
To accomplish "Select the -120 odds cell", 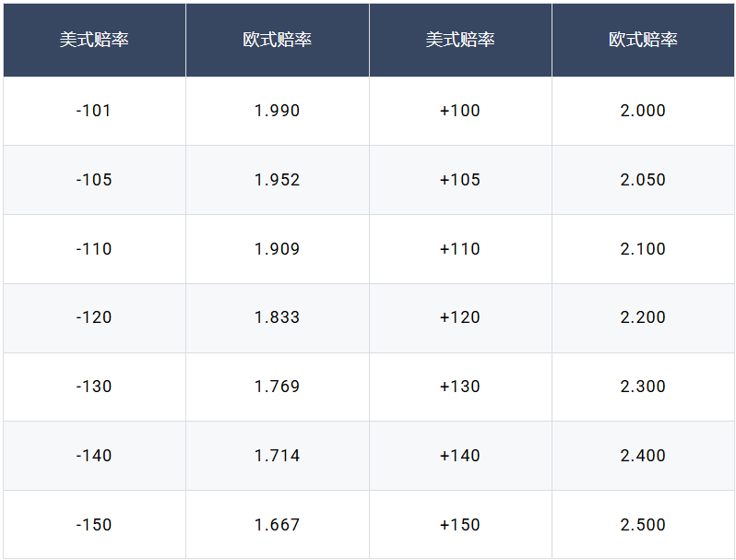I will pos(94,317).
